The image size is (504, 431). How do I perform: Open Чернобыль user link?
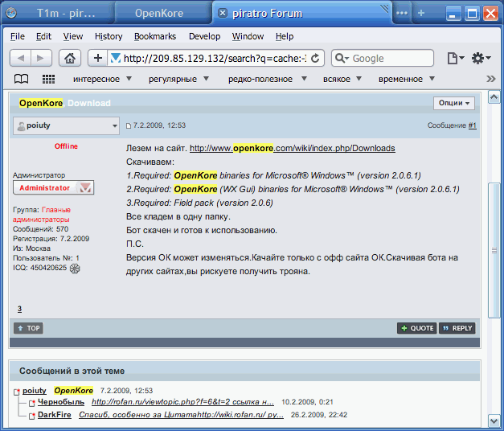click(61, 402)
